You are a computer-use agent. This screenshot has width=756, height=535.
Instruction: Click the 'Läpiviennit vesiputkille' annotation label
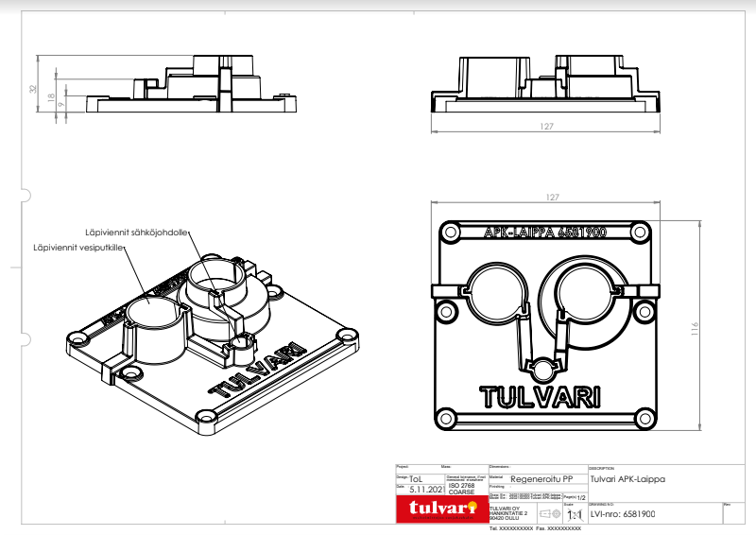click(77, 248)
